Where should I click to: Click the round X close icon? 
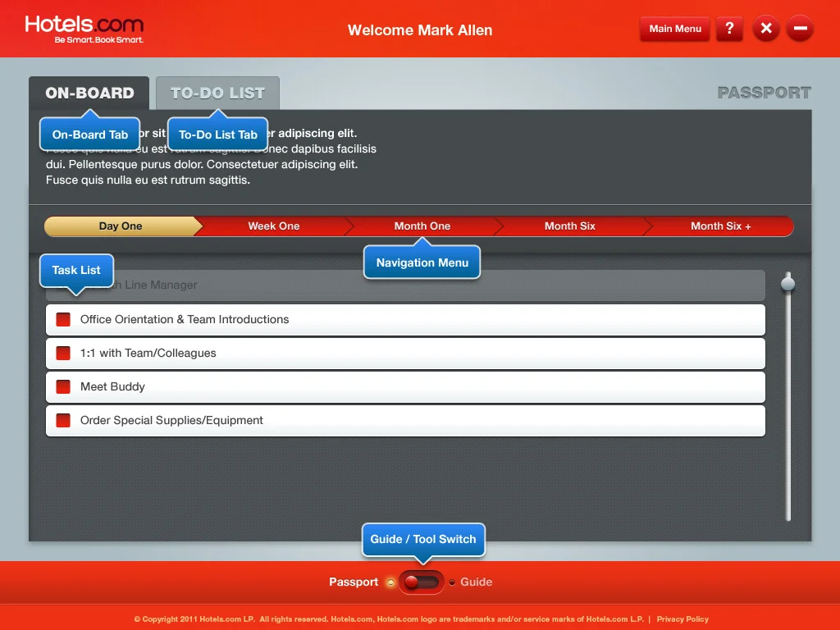tap(766, 29)
